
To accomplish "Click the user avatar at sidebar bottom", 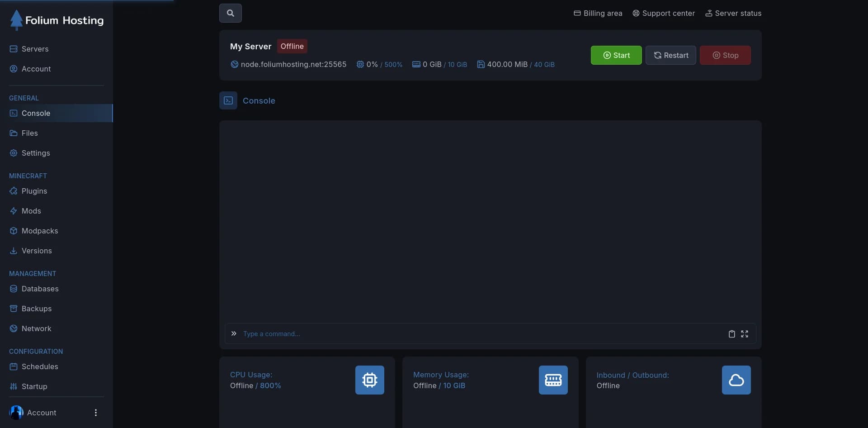I will (16, 413).
